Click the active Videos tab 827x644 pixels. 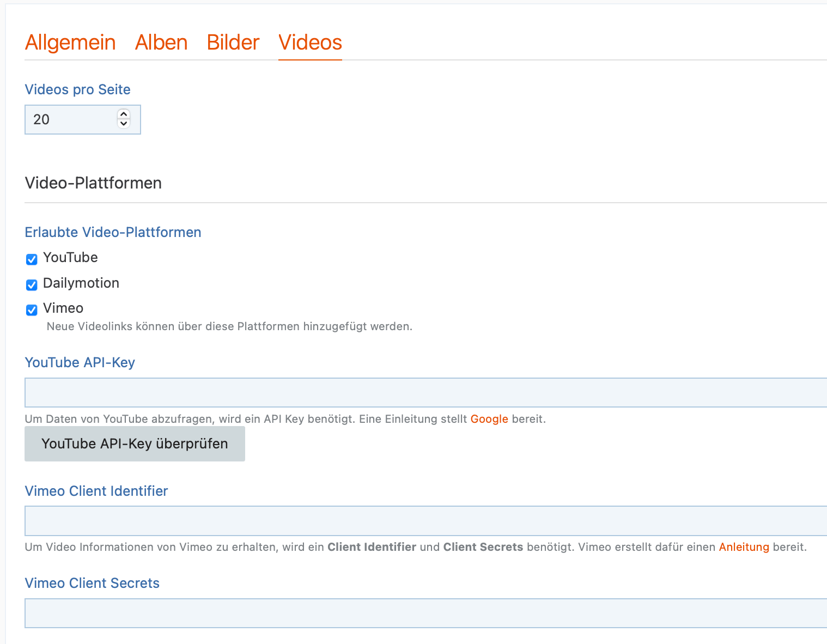click(x=310, y=42)
